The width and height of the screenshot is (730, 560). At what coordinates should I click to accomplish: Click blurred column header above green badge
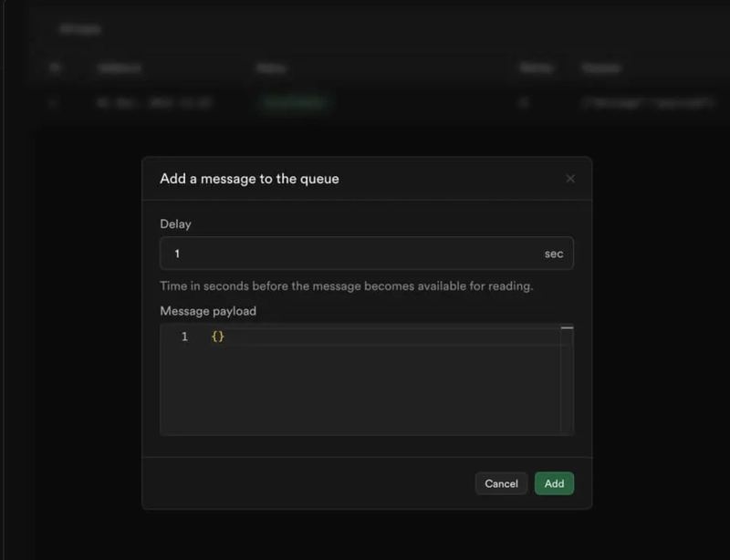click(x=271, y=69)
